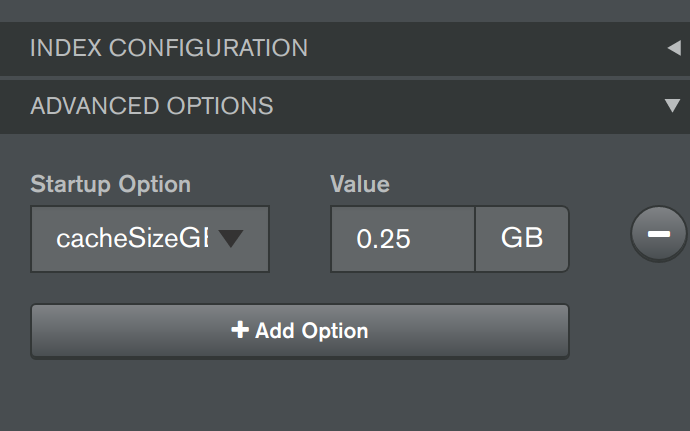Click the Add Option button
690x431 pixels.
[x=300, y=331]
